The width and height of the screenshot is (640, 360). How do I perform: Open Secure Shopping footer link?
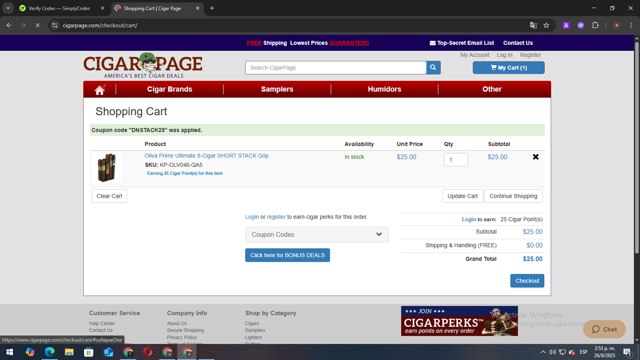[185, 330]
